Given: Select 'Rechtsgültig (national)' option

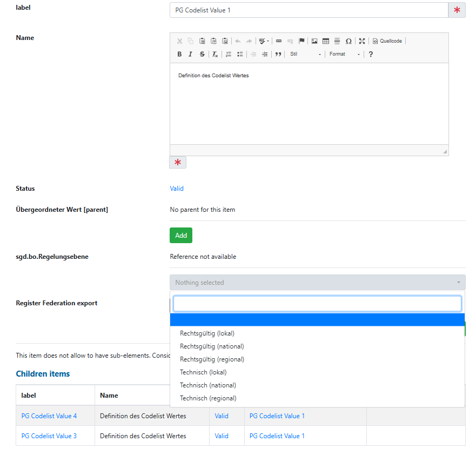Looking at the screenshot, I should click(212, 346).
